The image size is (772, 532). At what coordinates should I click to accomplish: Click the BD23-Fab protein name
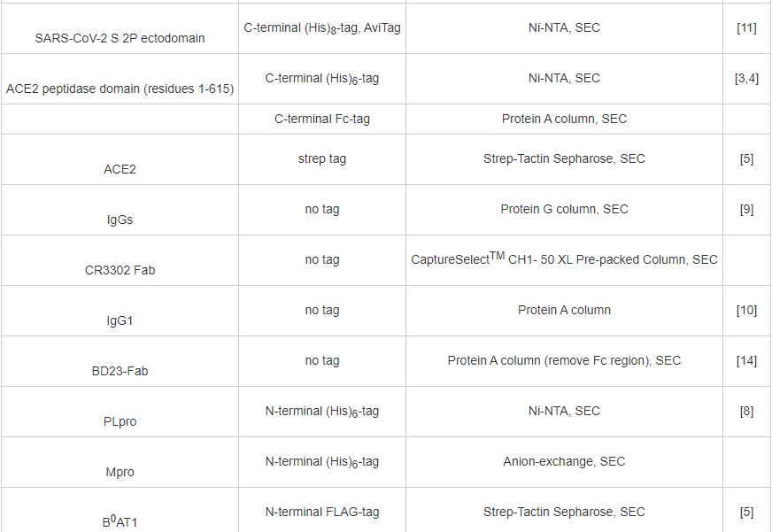[120, 371]
